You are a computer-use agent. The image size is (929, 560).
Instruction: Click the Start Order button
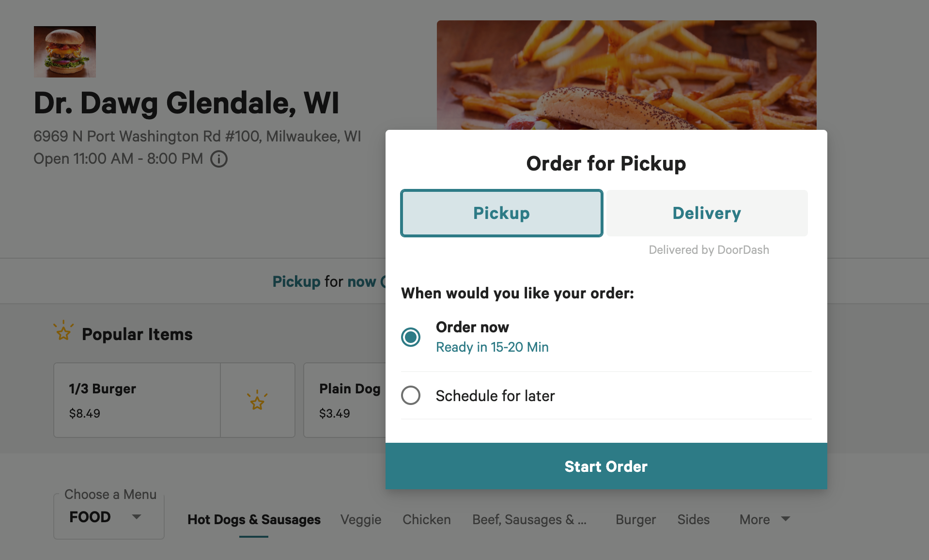606,466
